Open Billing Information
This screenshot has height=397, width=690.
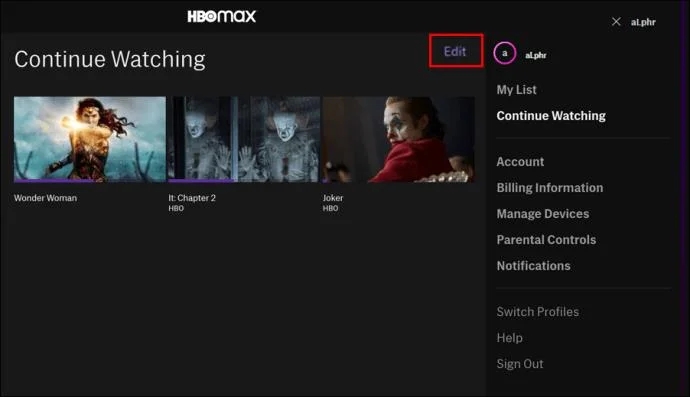pos(550,187)
